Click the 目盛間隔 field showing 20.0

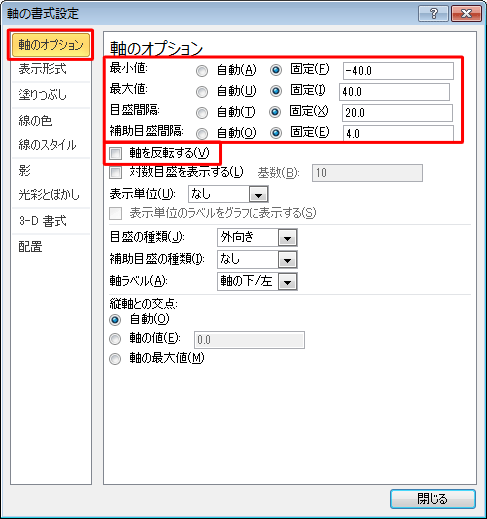(397, 113)
